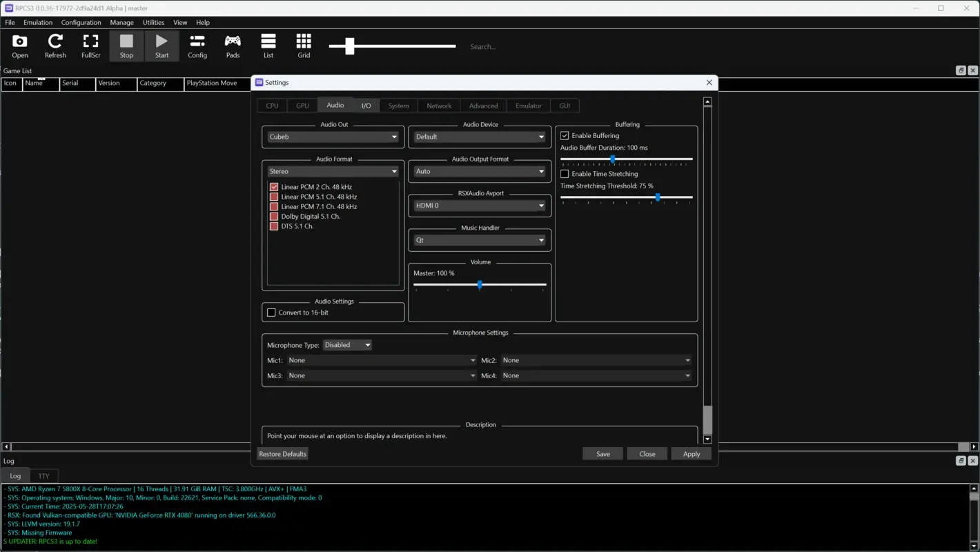This screenshot has width=980, height=552.
Task: Open gamepad settings with the Pads icon
Action: pyautogui.click(x=233, y=46)
